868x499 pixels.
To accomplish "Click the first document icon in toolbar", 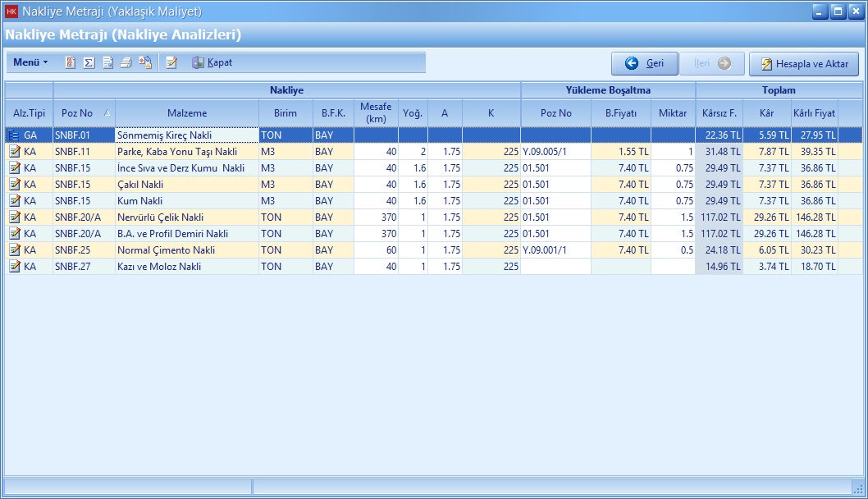I will pyautogui.click(x=71, y=62).
